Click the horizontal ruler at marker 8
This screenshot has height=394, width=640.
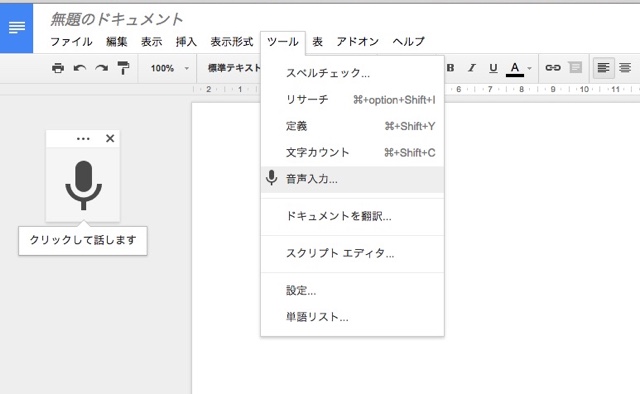(x=521, y=89)
